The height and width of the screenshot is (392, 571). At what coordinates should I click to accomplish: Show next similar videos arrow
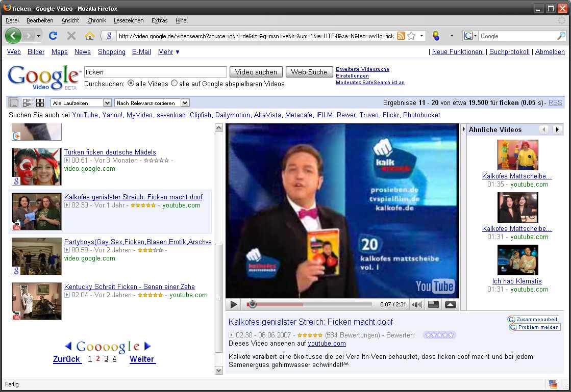[557, 129]
